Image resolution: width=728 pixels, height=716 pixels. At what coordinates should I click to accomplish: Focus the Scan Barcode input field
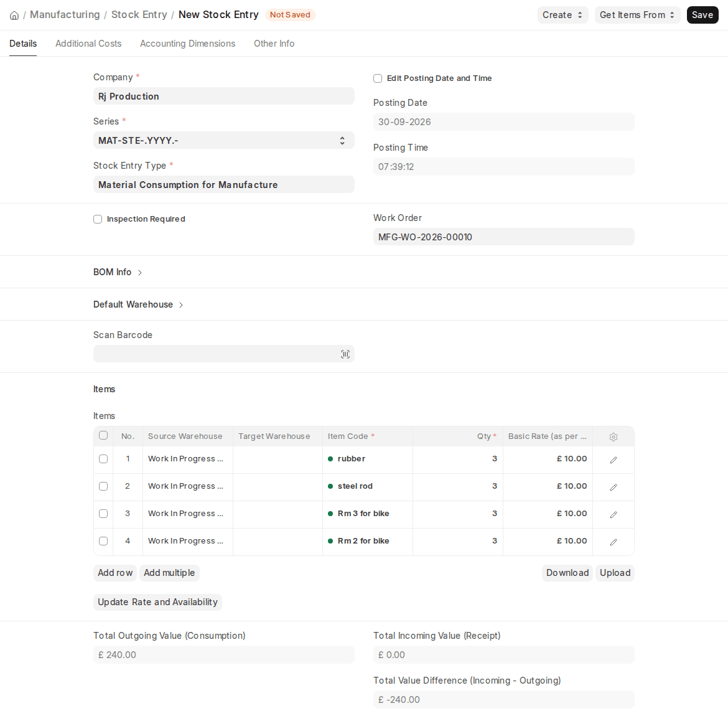click(x=224, y=354)
